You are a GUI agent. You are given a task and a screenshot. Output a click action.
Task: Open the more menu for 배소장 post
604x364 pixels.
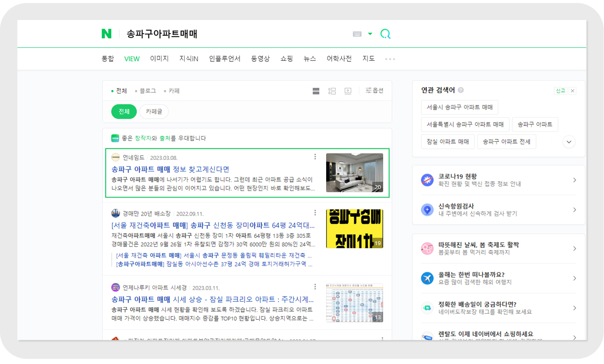coord(315,213)
